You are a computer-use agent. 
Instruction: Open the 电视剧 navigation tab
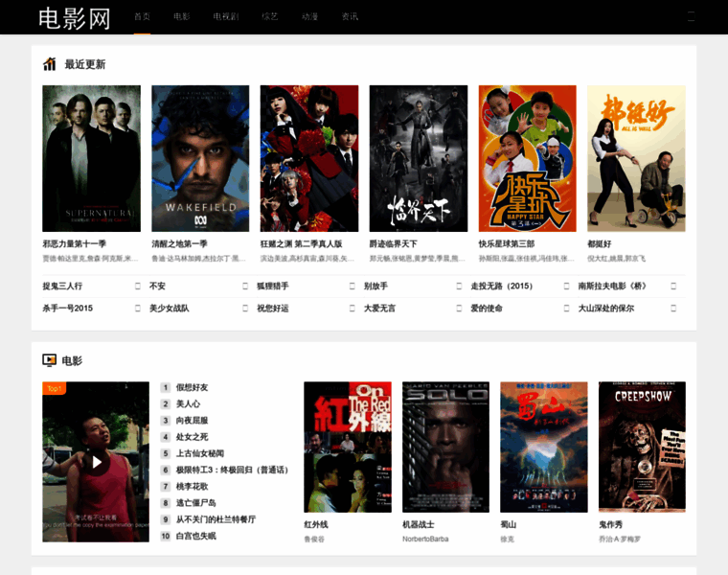tap(226, 16)
